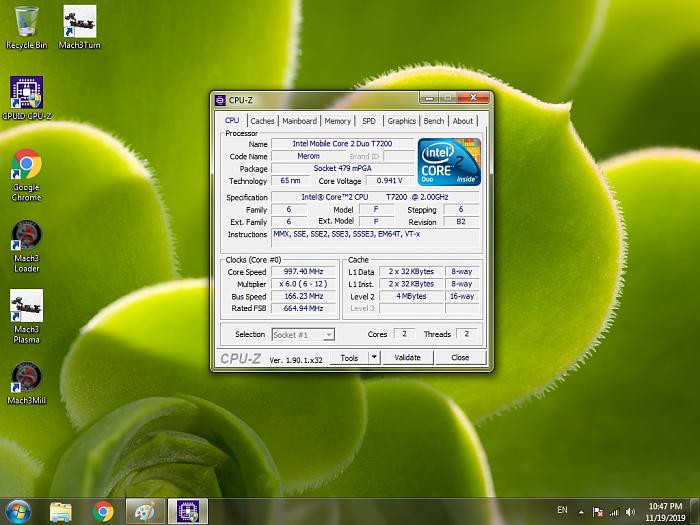Open the network signal tray icon
The height and width of the screenshot is (525, 700).
pyautogui.click(x=614, y=512)
